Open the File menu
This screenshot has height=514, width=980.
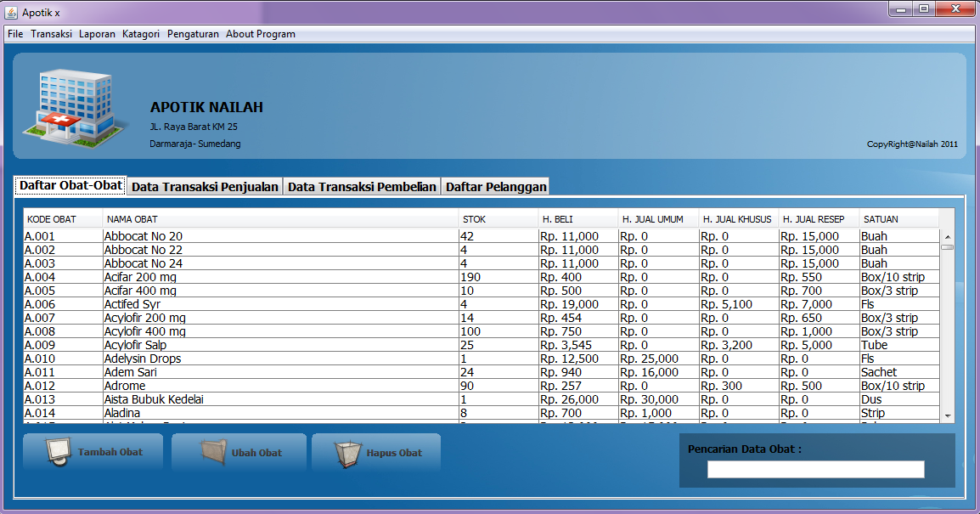(x=15, y=34)
